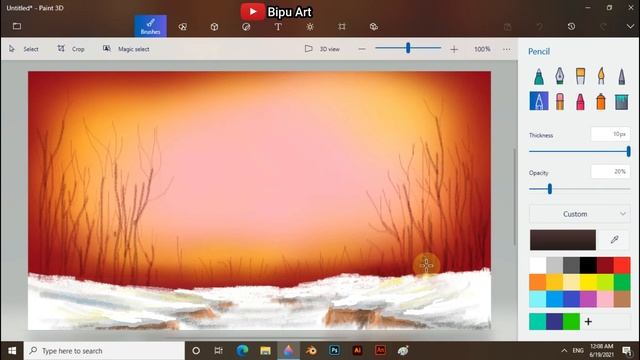Open Blender from taskbar
The image size is (640, 360).
coord(311,351)
